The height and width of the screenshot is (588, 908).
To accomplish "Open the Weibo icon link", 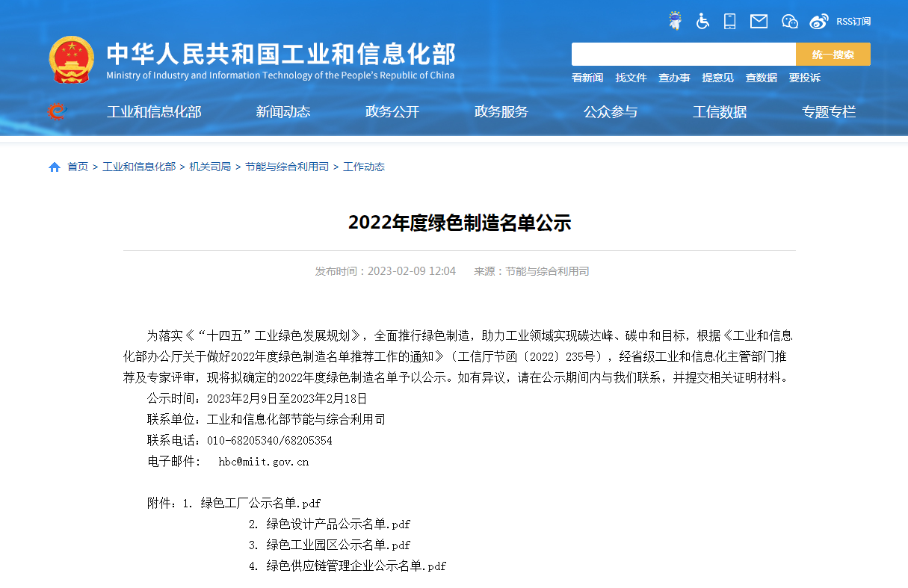I will 819,22.
